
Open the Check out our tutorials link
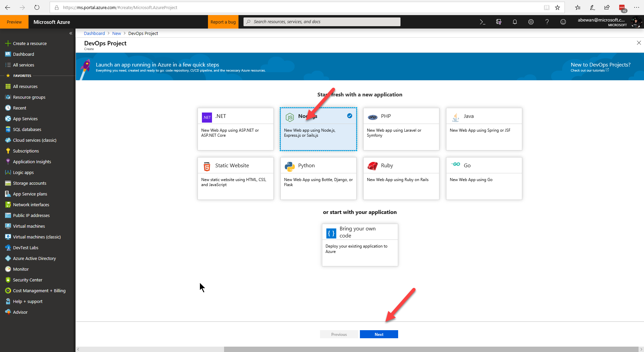click(590, 71)
